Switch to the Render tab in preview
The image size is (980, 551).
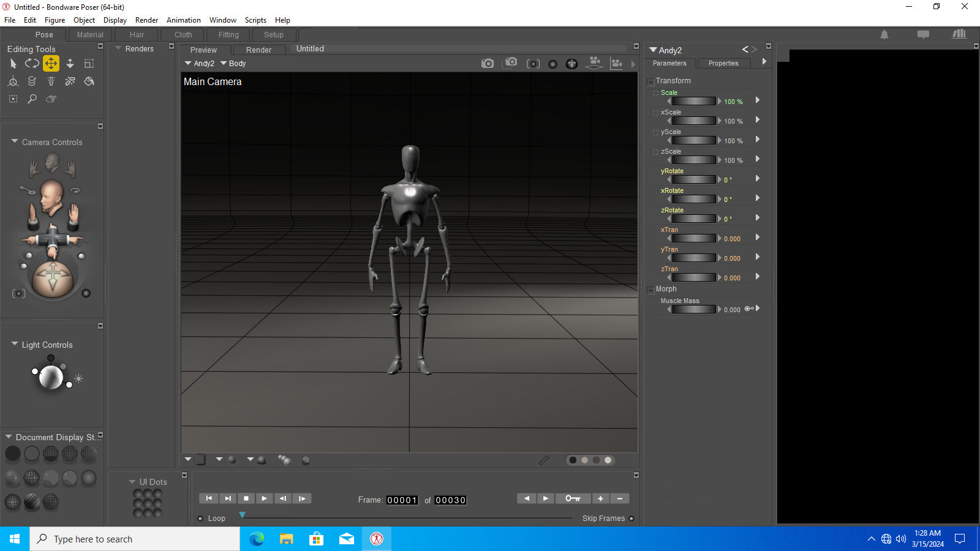258,50
